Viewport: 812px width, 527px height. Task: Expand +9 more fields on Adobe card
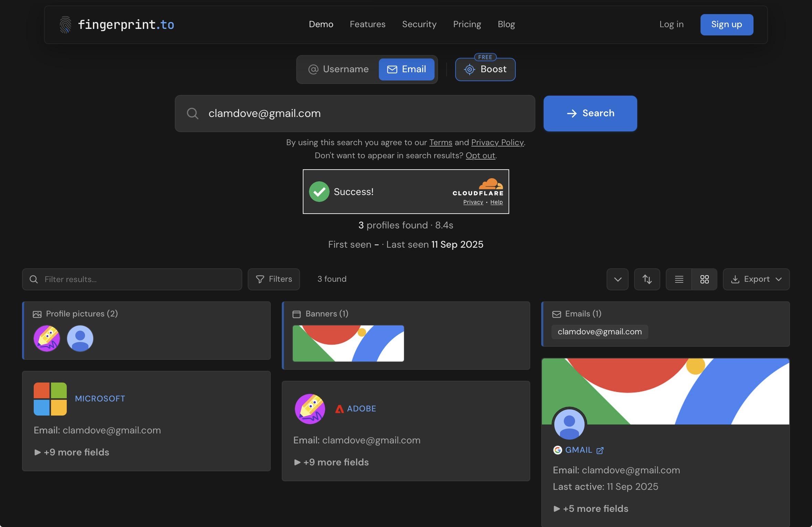click(331, 462)
